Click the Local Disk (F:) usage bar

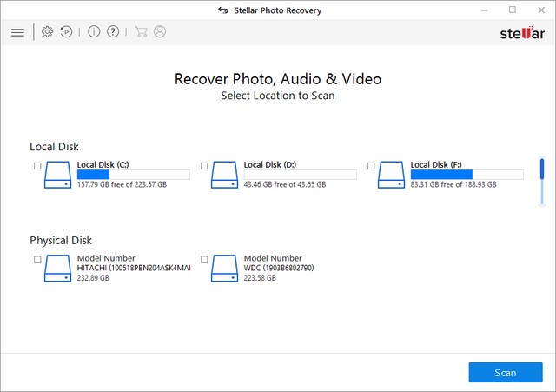pos(467,175)
